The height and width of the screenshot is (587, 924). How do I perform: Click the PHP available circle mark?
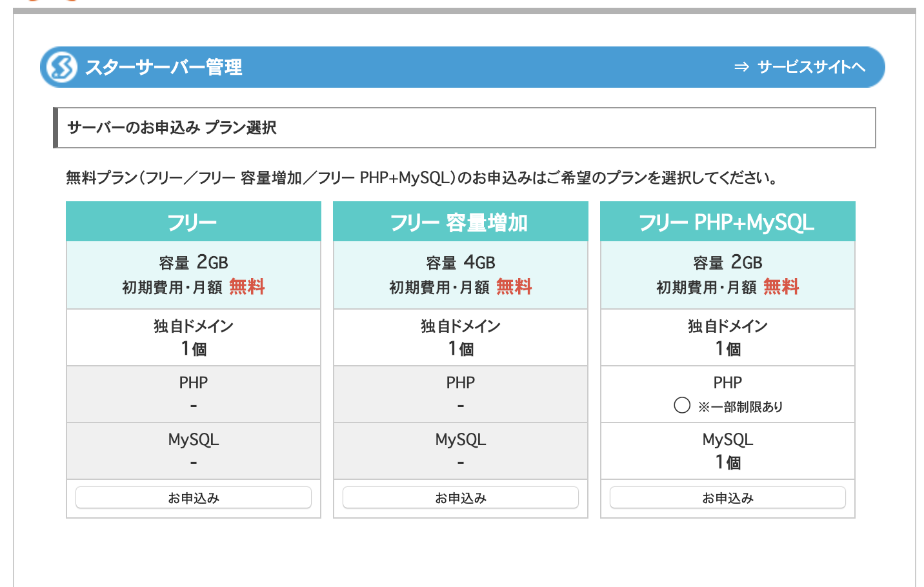682,405
